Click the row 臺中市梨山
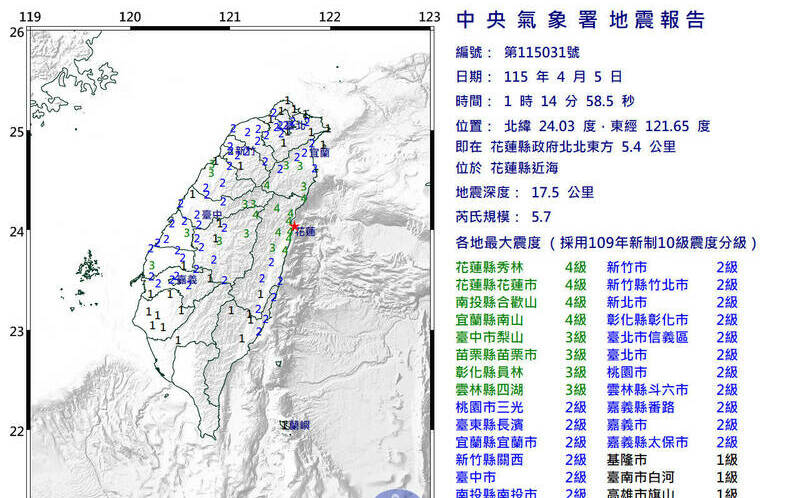Viewport: 800px width, 498px height. 521,337
